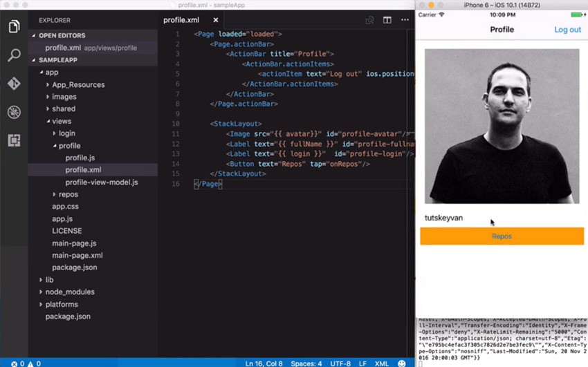Click LF line ending selector
This screenshot has height=367, width=588.
coord(362,364)
